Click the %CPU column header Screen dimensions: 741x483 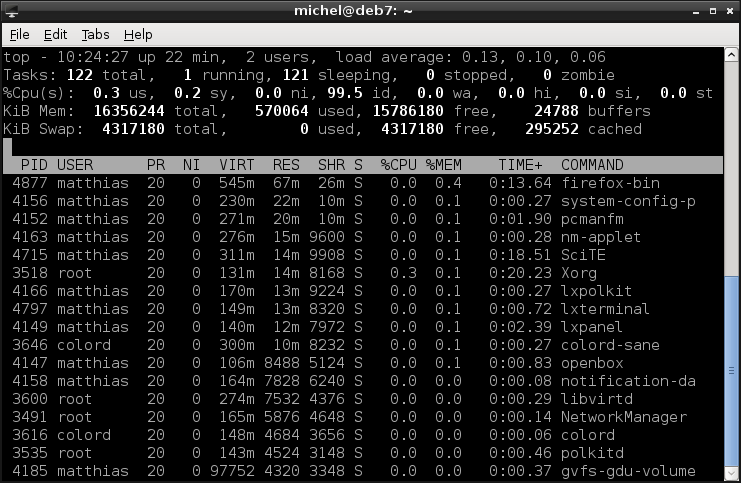tap(398, 165)
